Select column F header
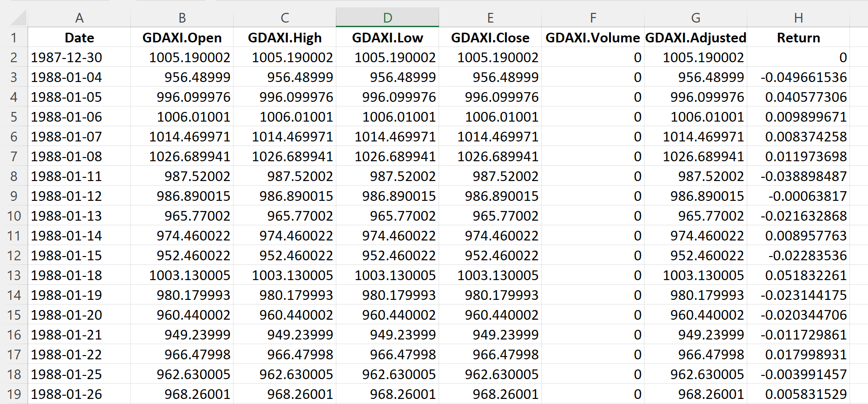The image size is (868, 404). click(593, 18)
